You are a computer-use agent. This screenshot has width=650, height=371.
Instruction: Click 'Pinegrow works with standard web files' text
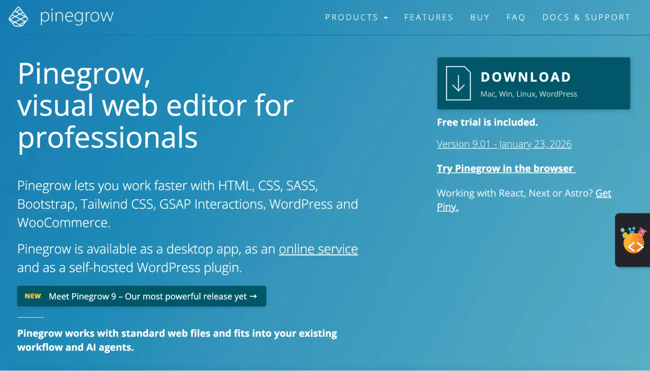177,340
